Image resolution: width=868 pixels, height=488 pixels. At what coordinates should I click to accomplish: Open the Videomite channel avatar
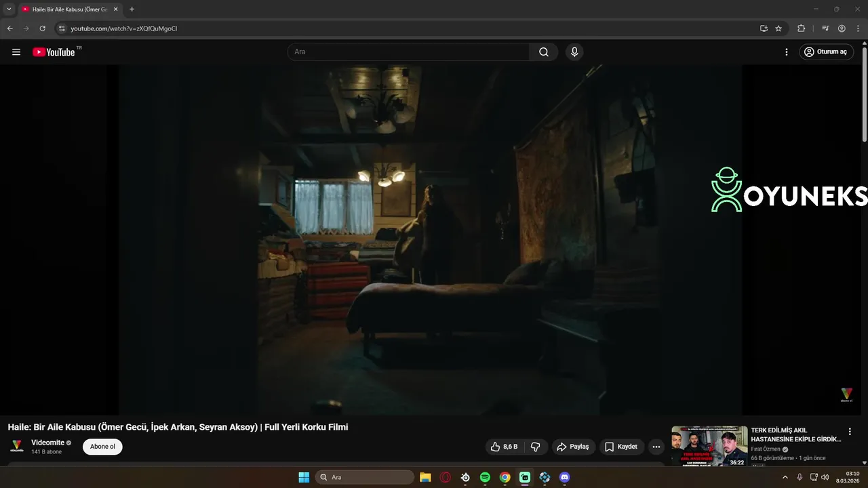tap(16, 446)
